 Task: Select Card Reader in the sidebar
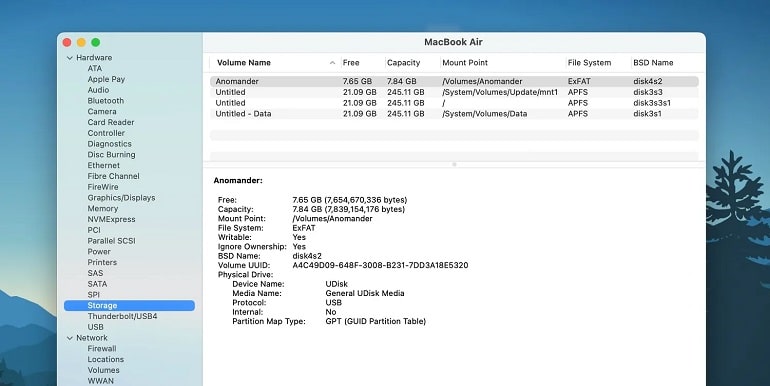[x=110, y=123]
